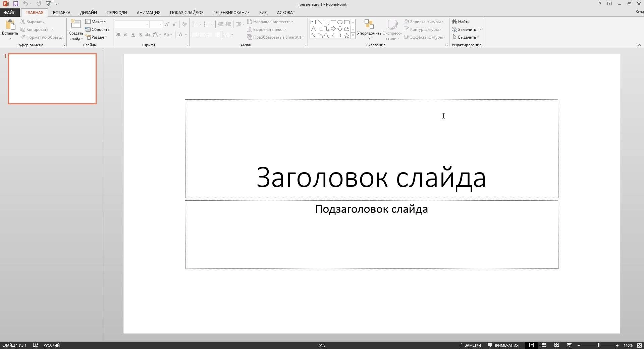Open the Направление текста dropdown

(270, 21)
